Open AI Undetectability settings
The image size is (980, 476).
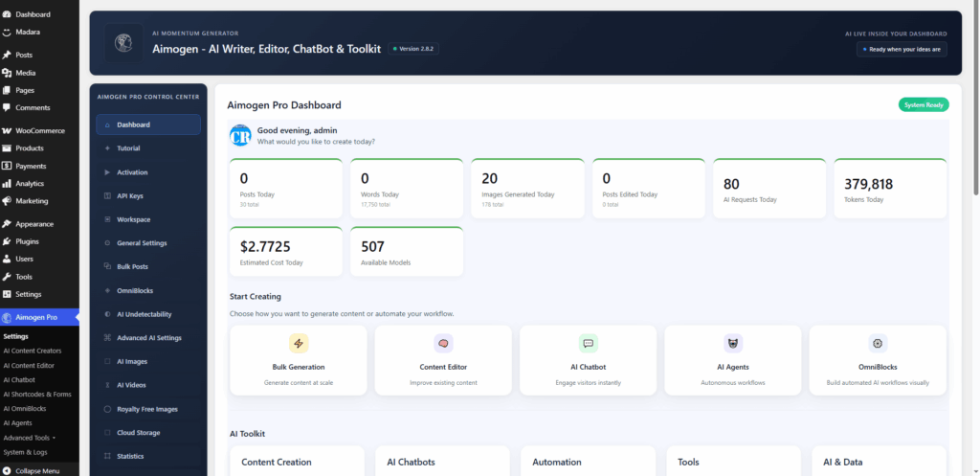(148, 314)
